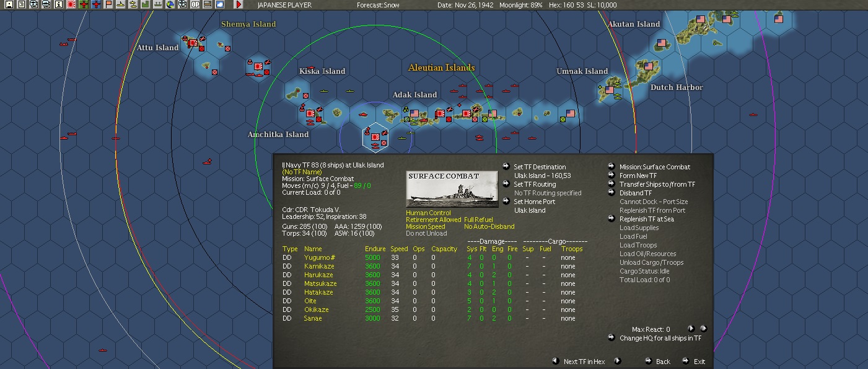Image resolution: width=868 pixels, height=369 pixels.
Task: Open destroyer Oite ship details
Action: (x=310, y=301)
